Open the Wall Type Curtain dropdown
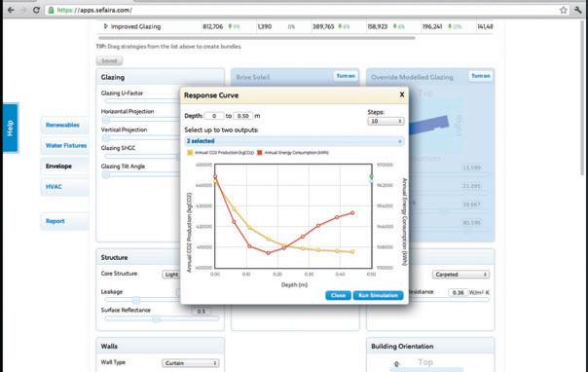This screenshot has height=372, width=588. (191, 363)
